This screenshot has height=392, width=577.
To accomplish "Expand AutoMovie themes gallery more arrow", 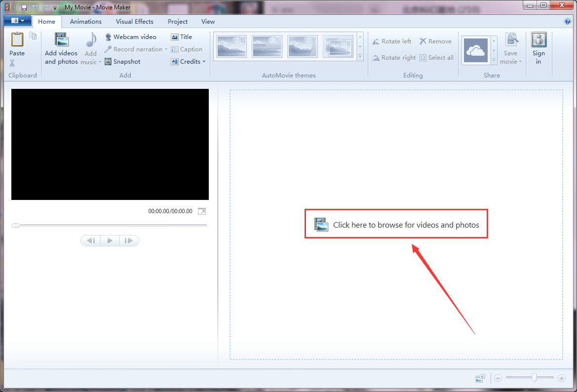I will pos(360,57).
